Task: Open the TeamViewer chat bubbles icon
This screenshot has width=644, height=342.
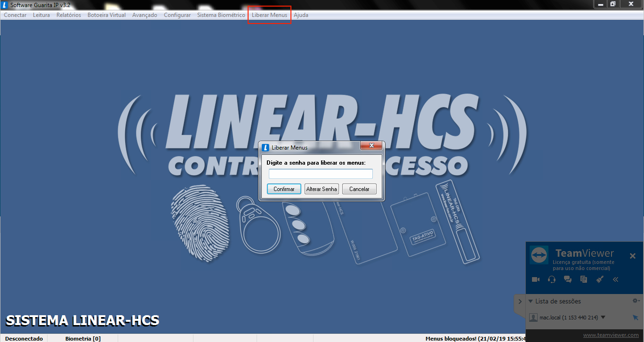Action: click(568, 279)
